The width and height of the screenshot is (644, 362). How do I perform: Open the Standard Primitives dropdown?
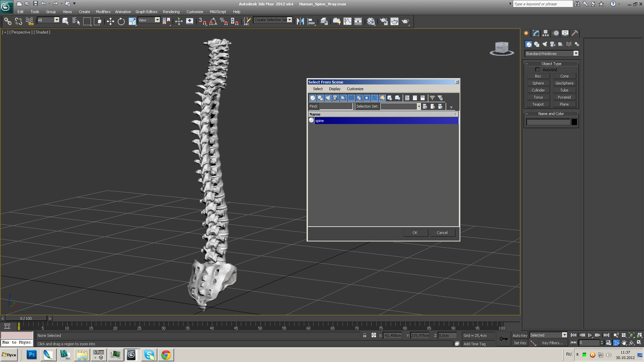[x=576, y=53]
